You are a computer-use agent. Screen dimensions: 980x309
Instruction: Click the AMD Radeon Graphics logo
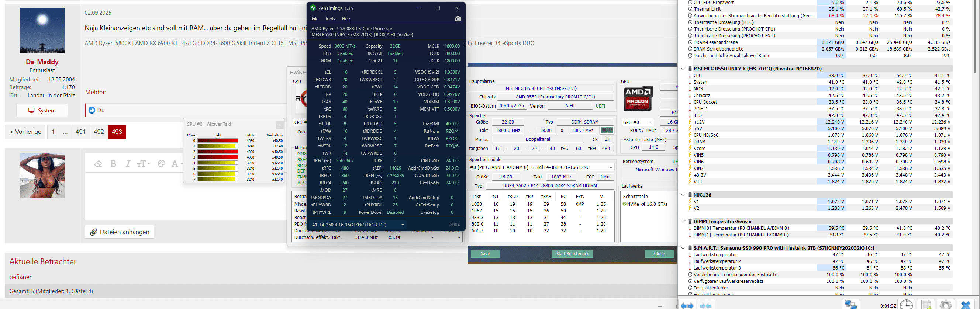638,98
